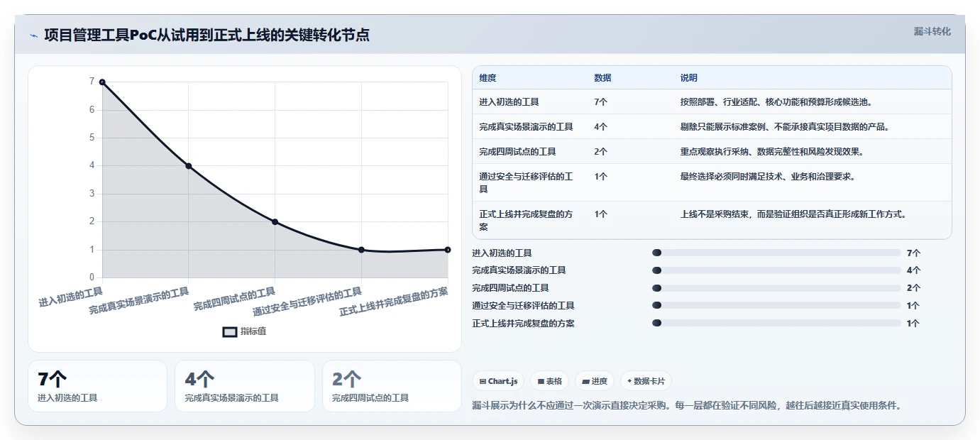Viewport: 980px width, 440px height.
Task: Click progress bar of 完成四周试点的工具
Action: [776, 288]
